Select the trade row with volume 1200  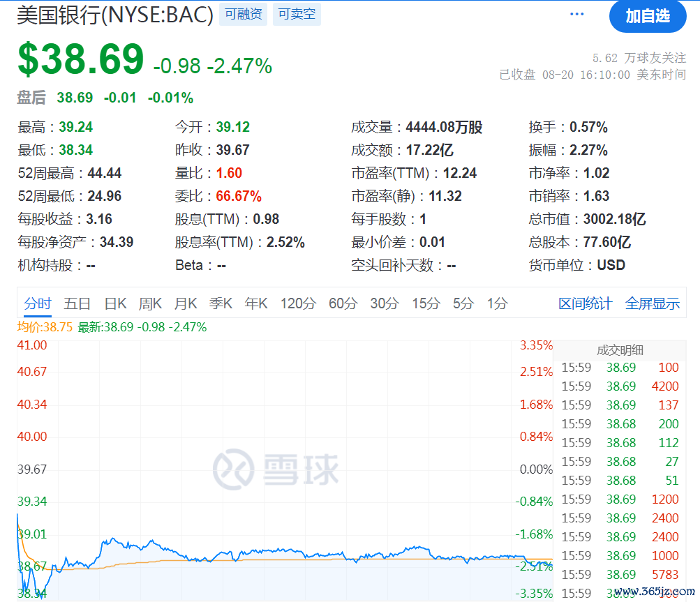point(620,499)
